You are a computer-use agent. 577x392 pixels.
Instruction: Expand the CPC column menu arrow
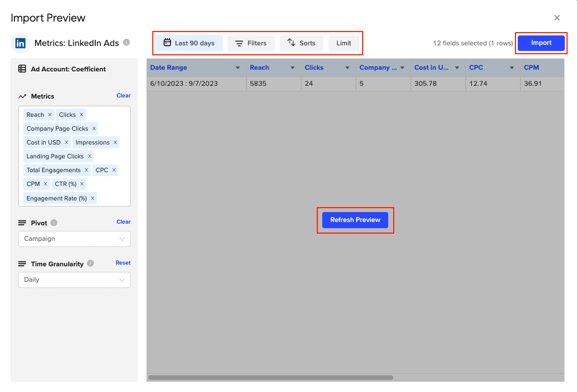pos(512,68)
